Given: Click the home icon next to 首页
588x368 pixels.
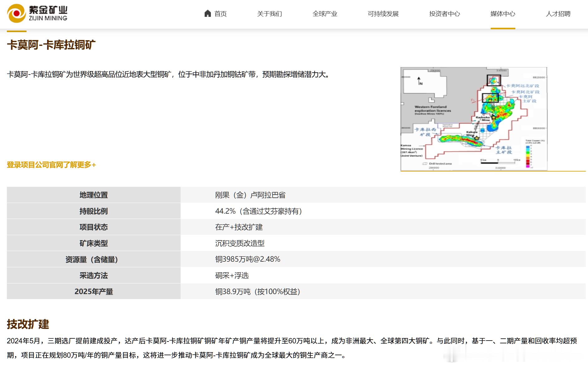Looking at the screenshot, I should click(x=208, y=13).
